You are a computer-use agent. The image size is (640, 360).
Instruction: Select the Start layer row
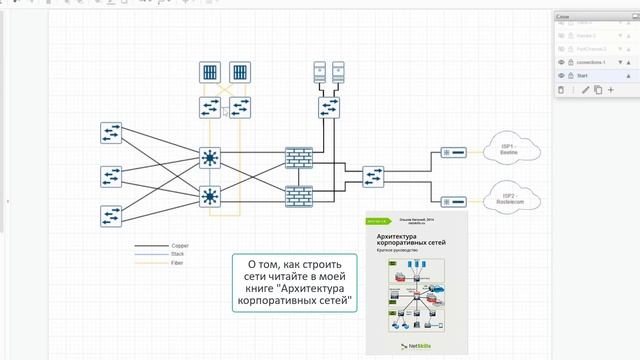(x=597, y=76)
